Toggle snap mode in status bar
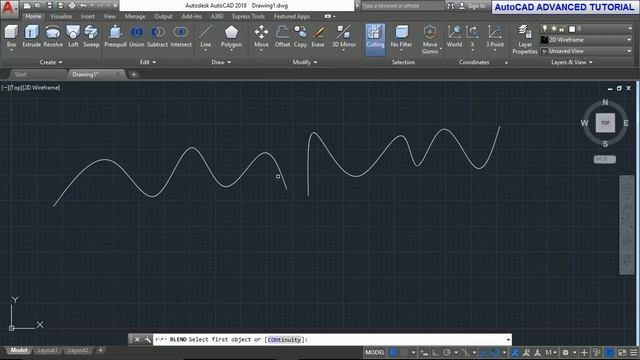Screen dimensions: 640x360 pyautogui.click(x=404, y=352)
